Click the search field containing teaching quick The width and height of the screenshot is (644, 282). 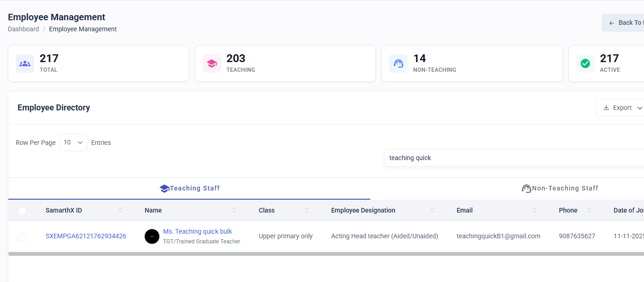(514, 158)
